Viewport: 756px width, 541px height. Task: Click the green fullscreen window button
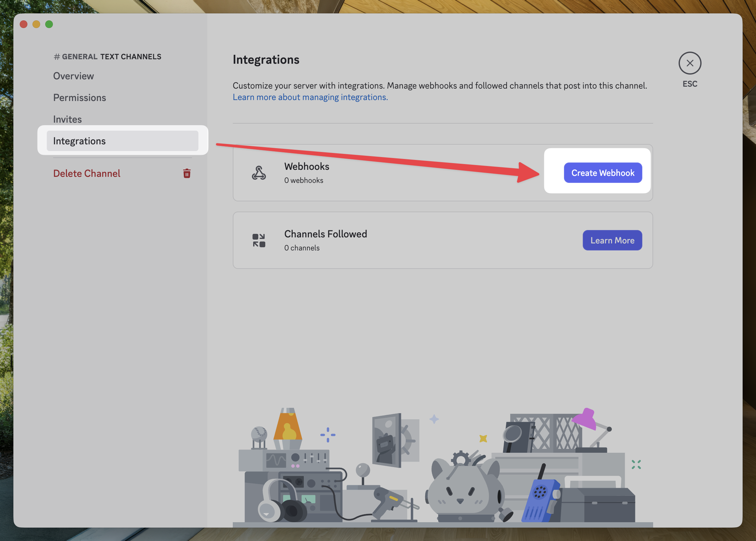(49, 24)
